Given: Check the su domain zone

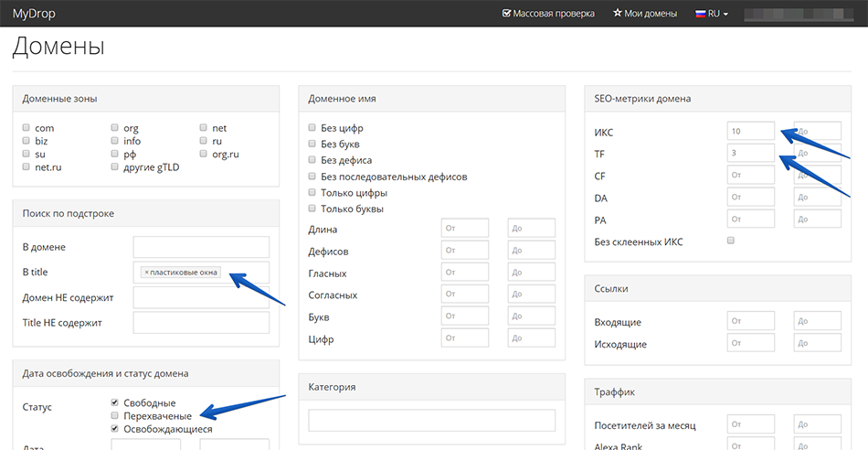Looking at the screenshot, I should 26,154.
